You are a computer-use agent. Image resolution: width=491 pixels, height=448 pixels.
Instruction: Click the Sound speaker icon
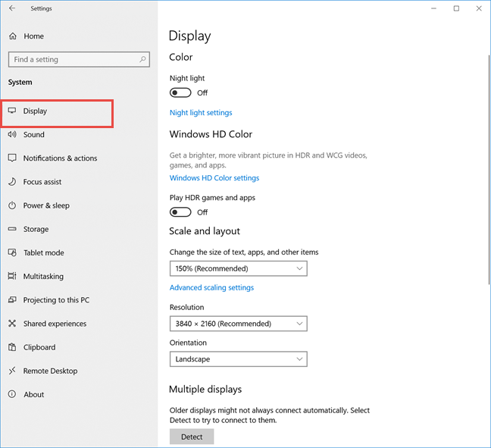12,134
